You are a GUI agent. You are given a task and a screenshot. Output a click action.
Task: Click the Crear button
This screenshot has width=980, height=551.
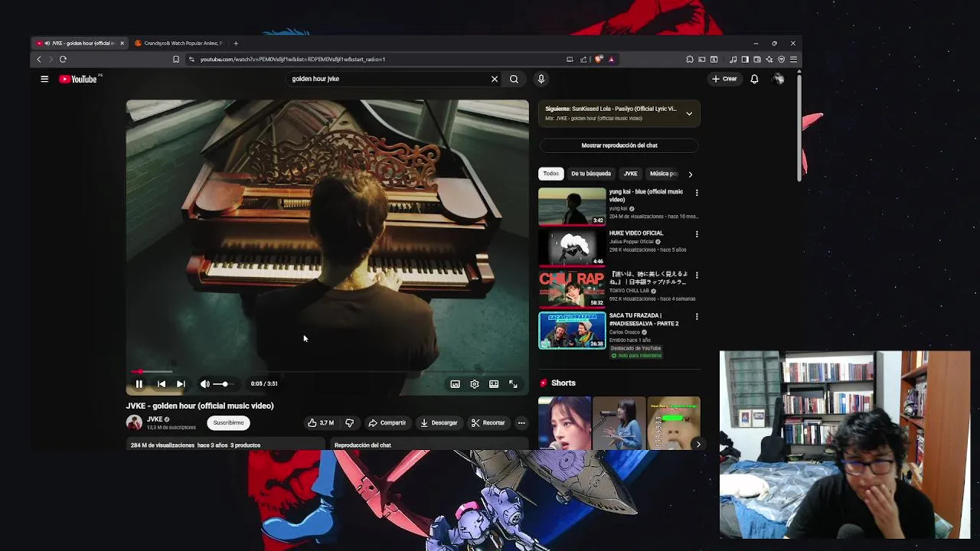(724, 79)
